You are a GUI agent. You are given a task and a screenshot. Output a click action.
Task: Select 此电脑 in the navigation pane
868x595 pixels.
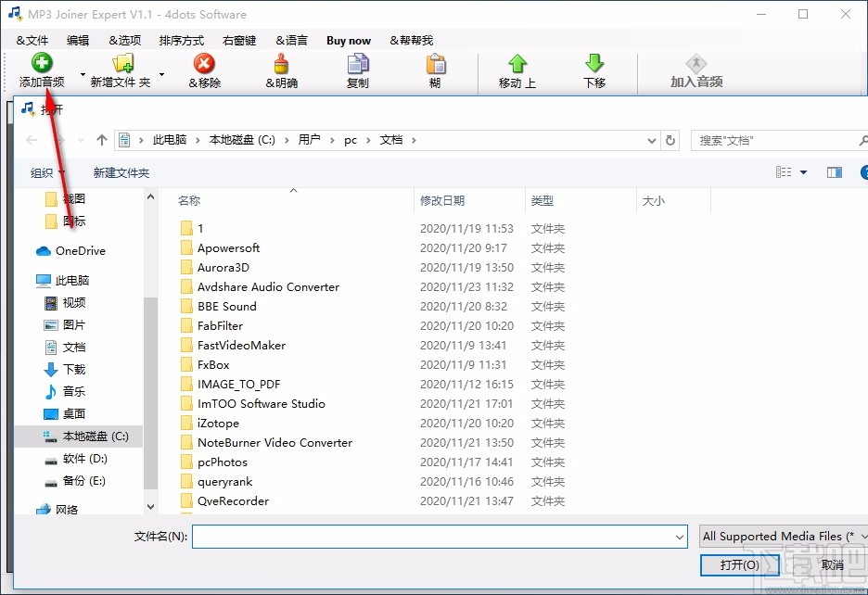62,280
